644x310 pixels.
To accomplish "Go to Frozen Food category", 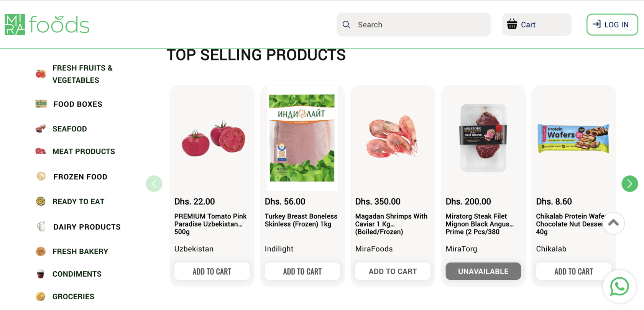I will pos(80,177).
